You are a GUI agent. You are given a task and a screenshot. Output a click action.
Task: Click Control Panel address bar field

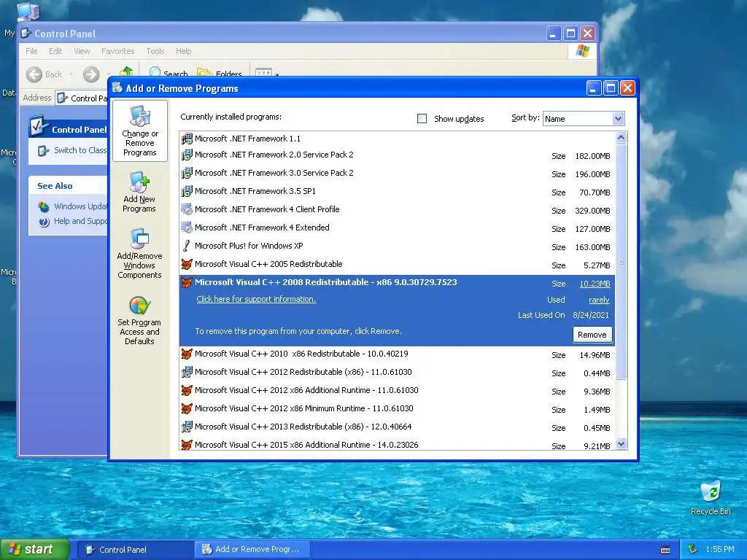82,98
